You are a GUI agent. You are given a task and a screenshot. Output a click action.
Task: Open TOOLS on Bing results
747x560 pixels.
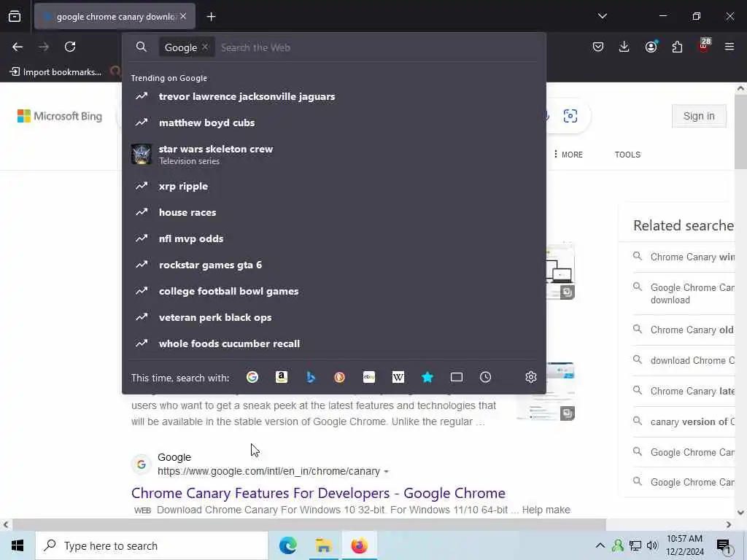pos(627,155)
